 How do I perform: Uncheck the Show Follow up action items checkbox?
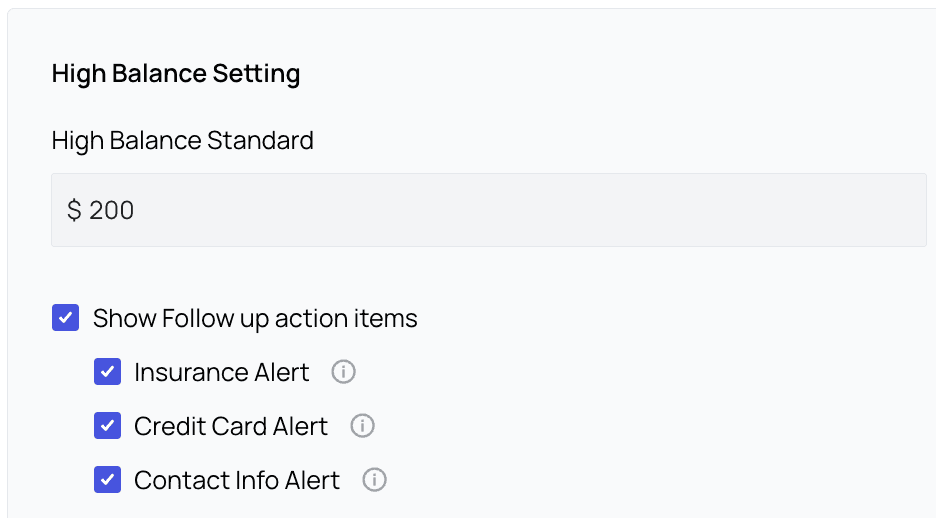[x=65, y=318]
